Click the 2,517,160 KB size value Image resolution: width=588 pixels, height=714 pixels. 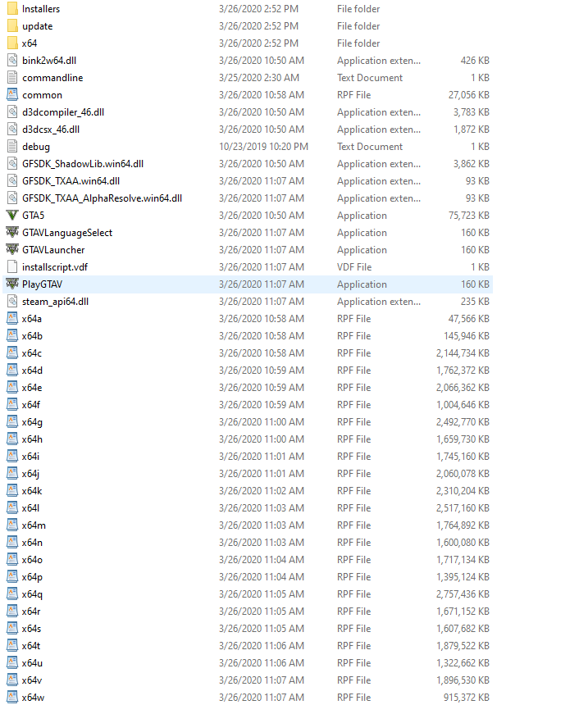point(463,508)
